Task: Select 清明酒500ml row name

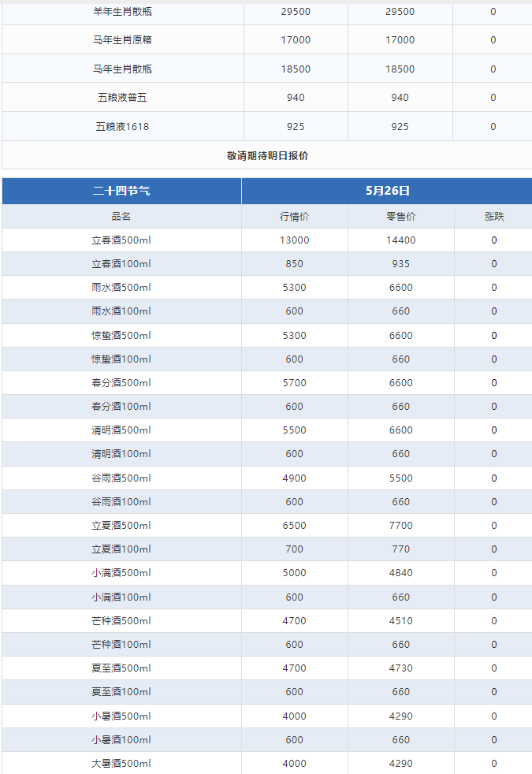Action: (x=121, y=430)
